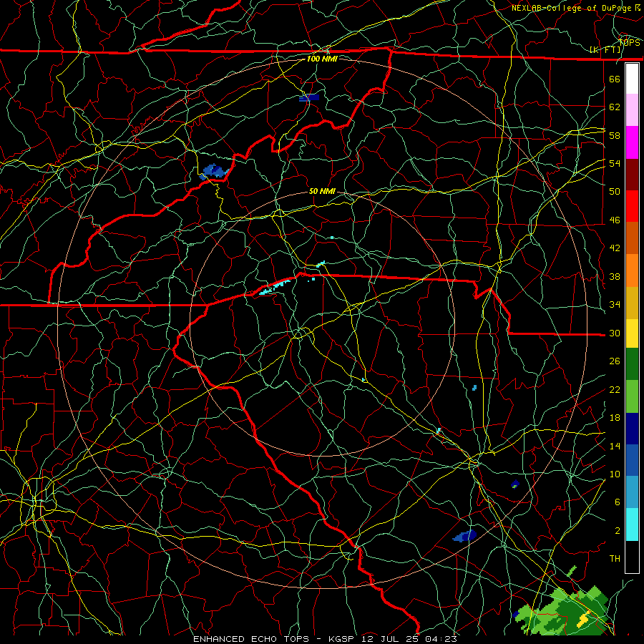Click the dark red legend swatch above 50

[x=632, y=175]
